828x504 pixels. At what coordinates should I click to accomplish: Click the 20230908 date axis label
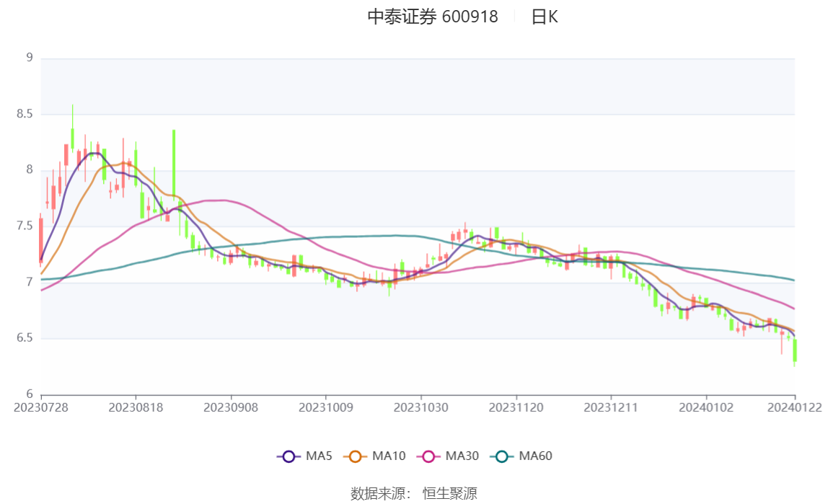tap(231, 408)
